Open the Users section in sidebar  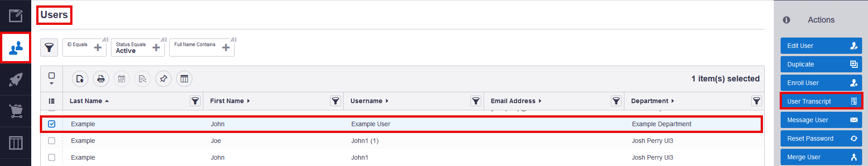click(16, 47)
